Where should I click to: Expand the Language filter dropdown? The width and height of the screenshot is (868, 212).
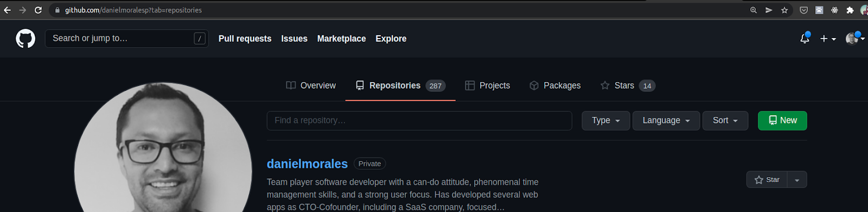point(666,121)
